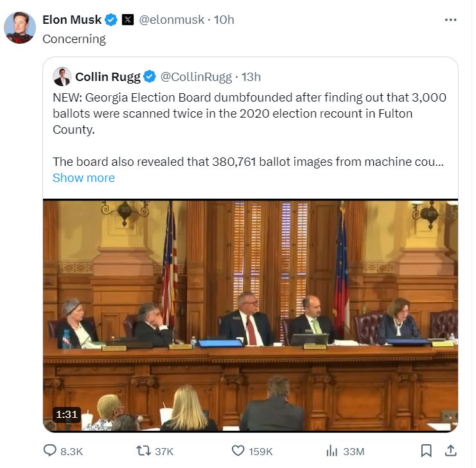The height and width of the screenshot is (468, 476).
Task: Open the 13h quoted tweet timestamp
Action: [x=251, y=77]
